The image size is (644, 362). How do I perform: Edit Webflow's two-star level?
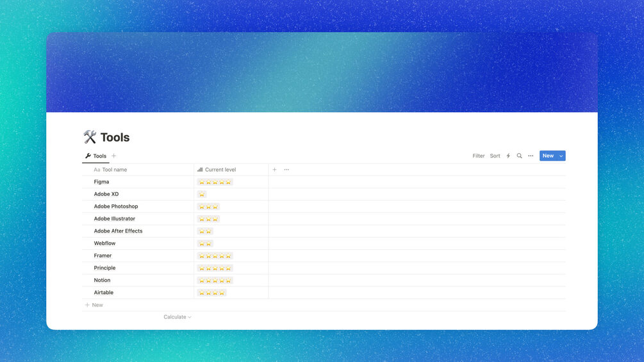click(205, 243)
